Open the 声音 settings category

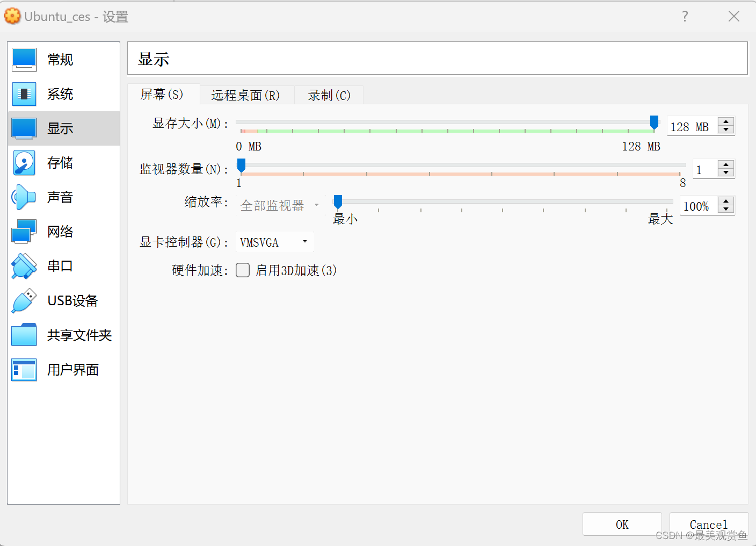(x=64, y=197)
